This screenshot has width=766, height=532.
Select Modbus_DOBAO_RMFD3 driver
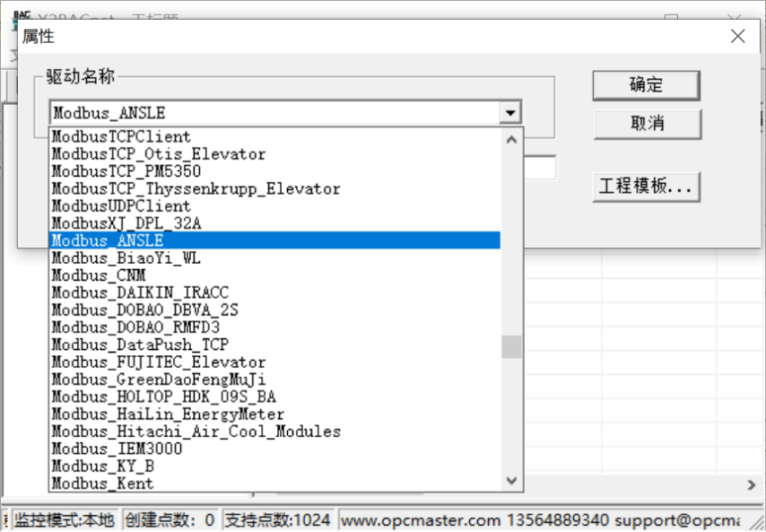pos(275,327)
